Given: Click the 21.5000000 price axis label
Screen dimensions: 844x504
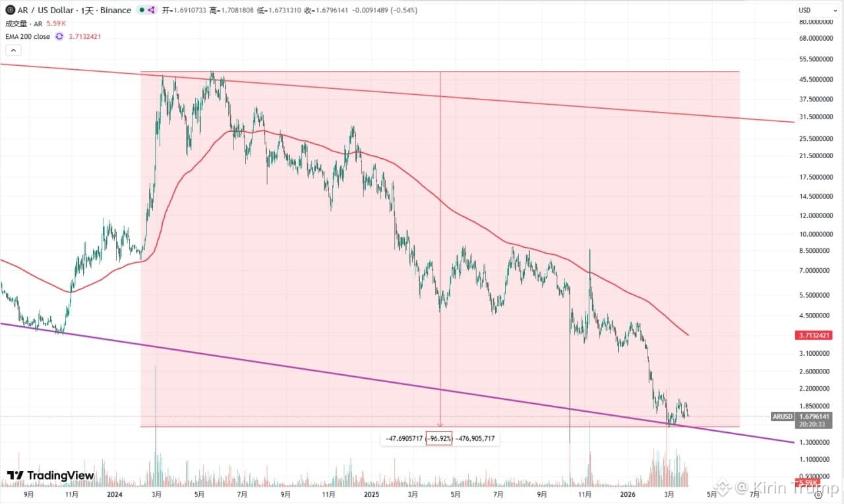Looking at the screenshot, I should (817, 156).
